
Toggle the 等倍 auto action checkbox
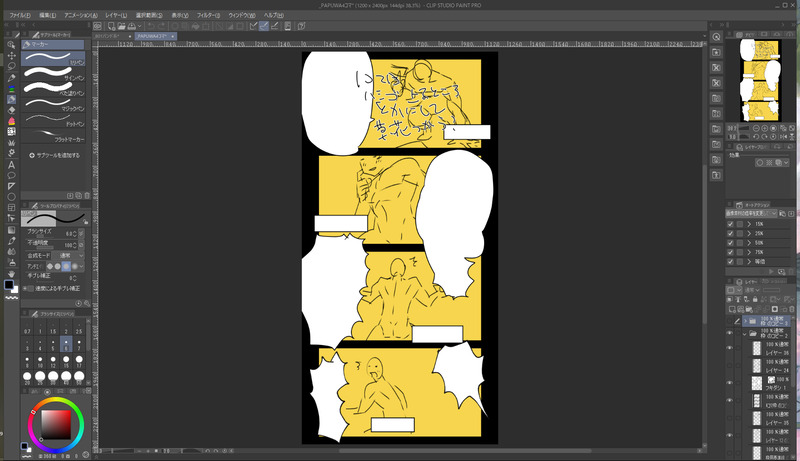click(x=730, y=262)
